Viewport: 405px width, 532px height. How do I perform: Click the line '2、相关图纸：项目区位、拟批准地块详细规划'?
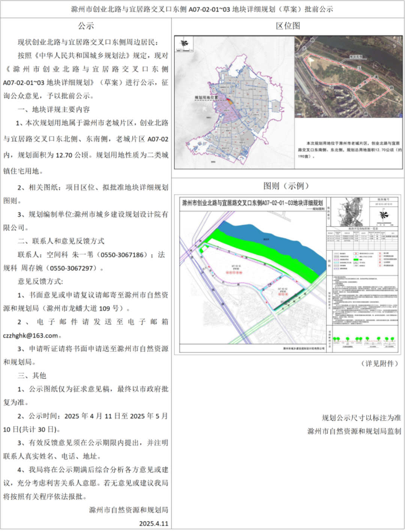pos(93,187)
